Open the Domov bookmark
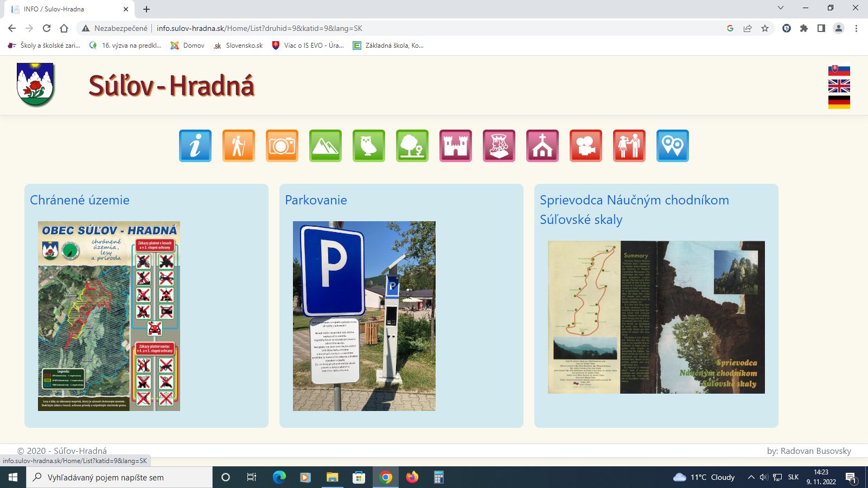 (x=188, y=46)
